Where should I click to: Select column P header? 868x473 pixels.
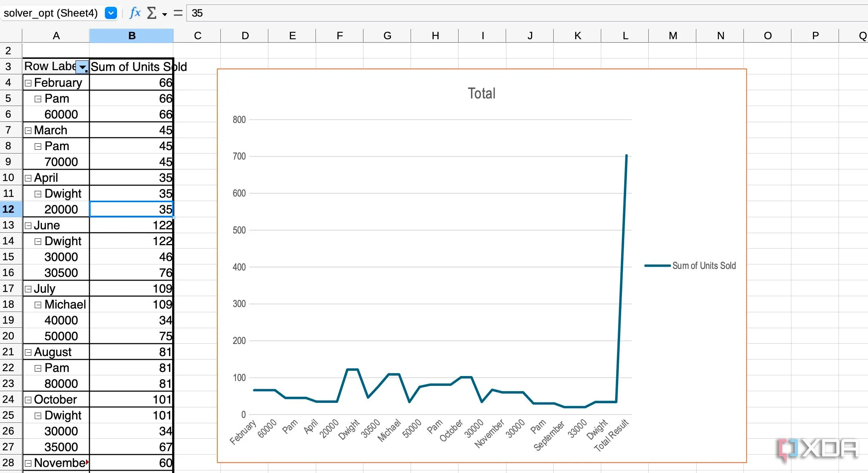pyautogui.click(x=815, y=36)
